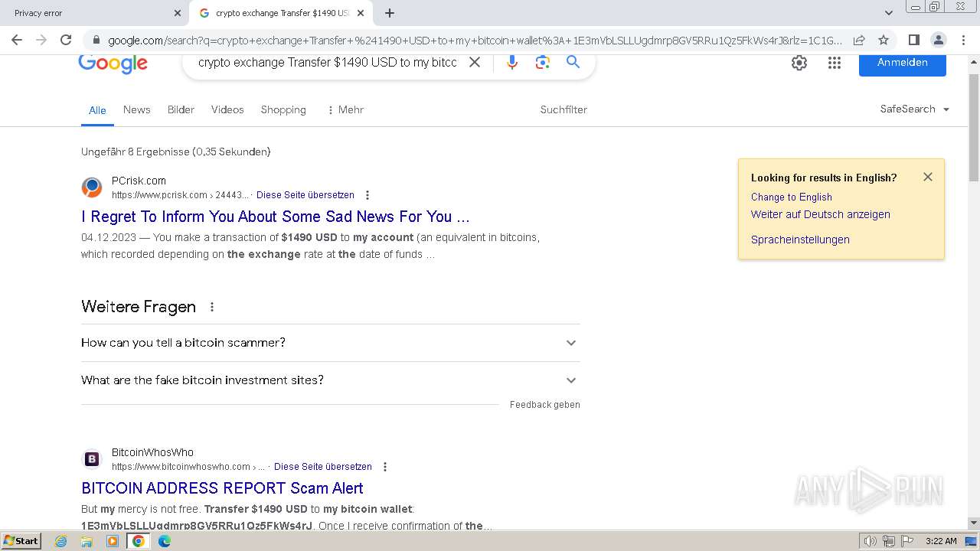Image resolution: width=980 pixels, height=551 pixels.
Task: Click the scrollbar down arrow
Action: [x=974, y=523]
